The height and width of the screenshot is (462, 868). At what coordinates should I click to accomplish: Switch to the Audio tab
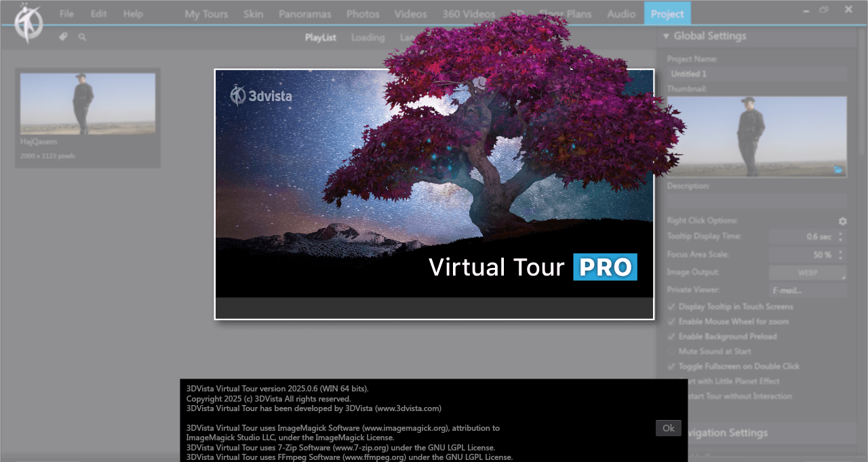[x=621, y=14]
